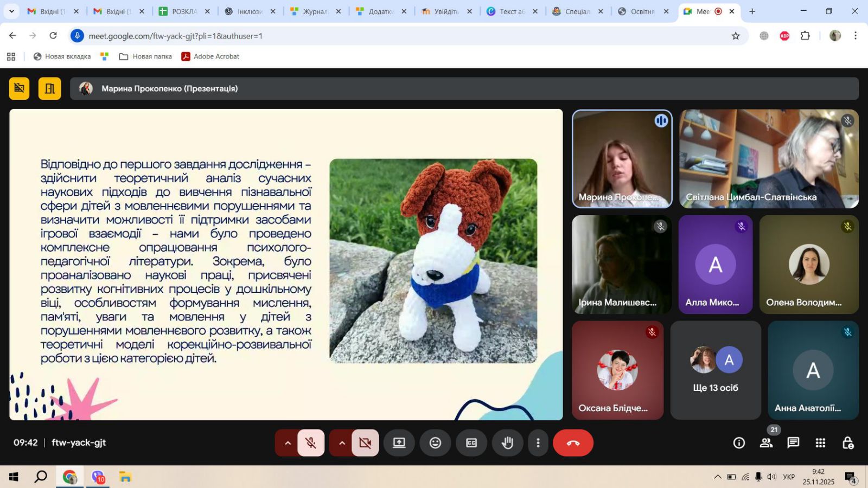The width and height of the screenshot is (868, 488).
Task: Toggle the muted microphone button
Action: (311, 443)
